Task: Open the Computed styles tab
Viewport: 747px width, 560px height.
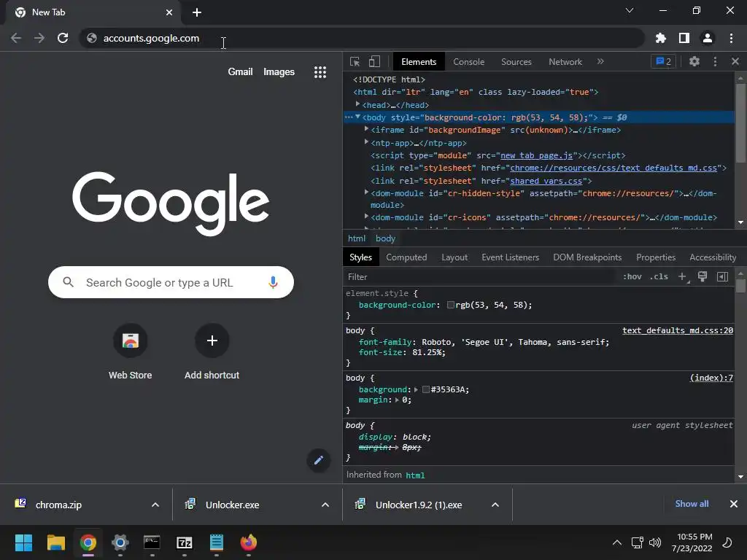Action: [406, 257]
